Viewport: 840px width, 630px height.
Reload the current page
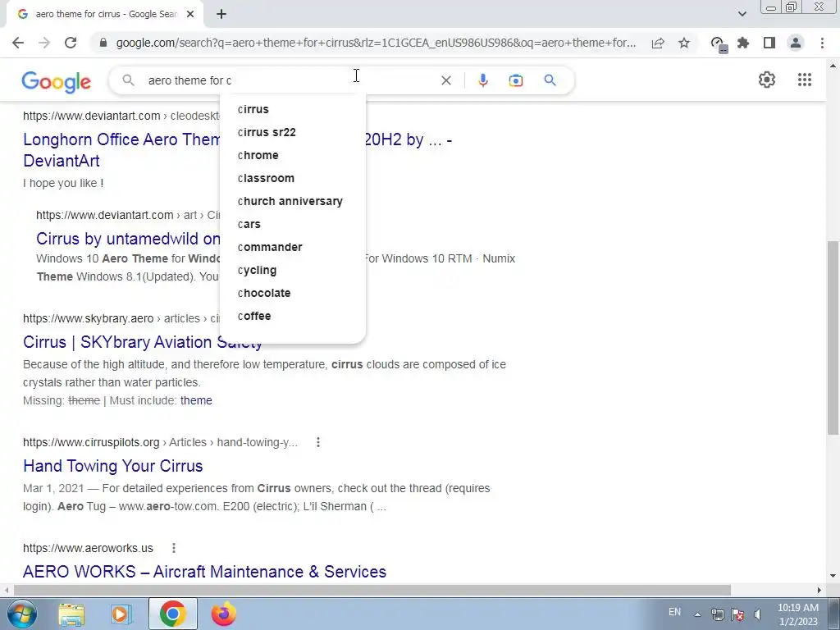click(x=71, y=43)
